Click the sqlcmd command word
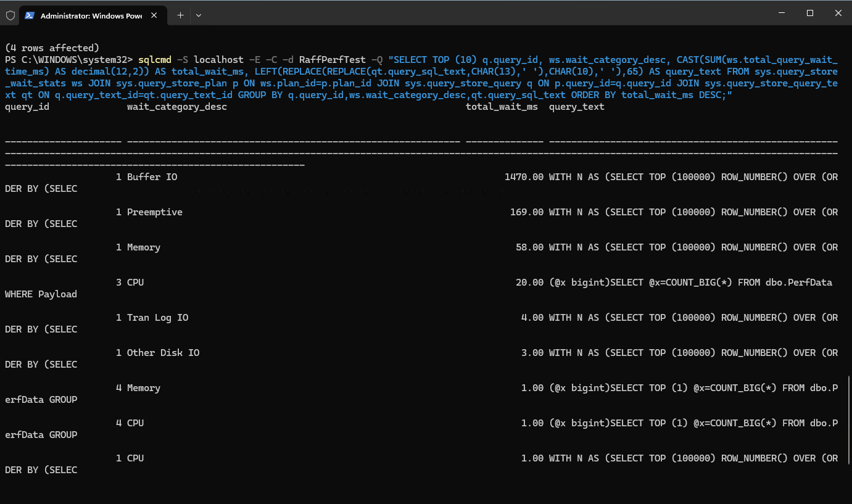The height and width of the screenshot is (504, 852). [x=155, y=60]
